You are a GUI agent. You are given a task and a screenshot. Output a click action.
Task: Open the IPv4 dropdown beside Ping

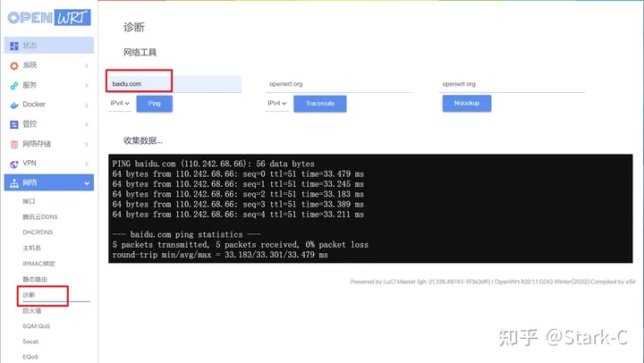coord(120,104)
